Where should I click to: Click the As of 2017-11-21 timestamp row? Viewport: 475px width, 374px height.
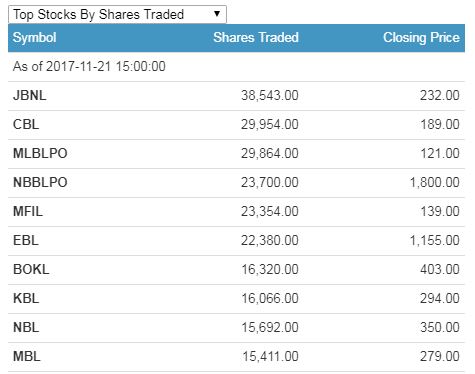pyautogui.click(x=236, y=67)
